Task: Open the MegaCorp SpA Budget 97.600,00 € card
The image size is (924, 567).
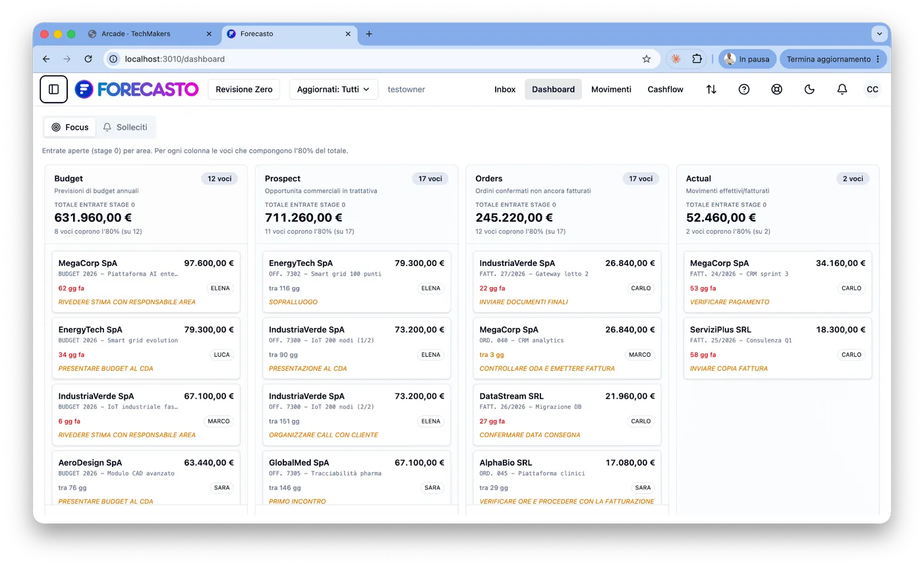Action: pos(146,282)
